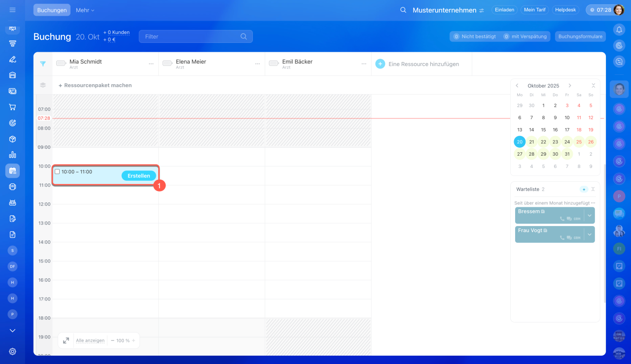
Task: Open the hamburger main menu
Action: pyautogui.click(x=12, y=10)
